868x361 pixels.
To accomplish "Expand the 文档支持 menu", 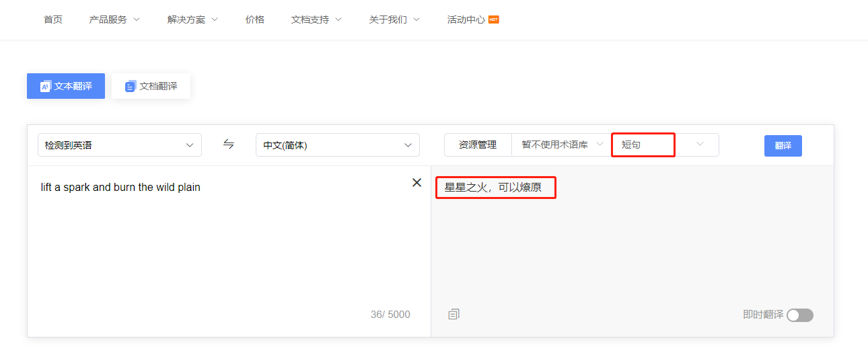I will click(316, 19).
